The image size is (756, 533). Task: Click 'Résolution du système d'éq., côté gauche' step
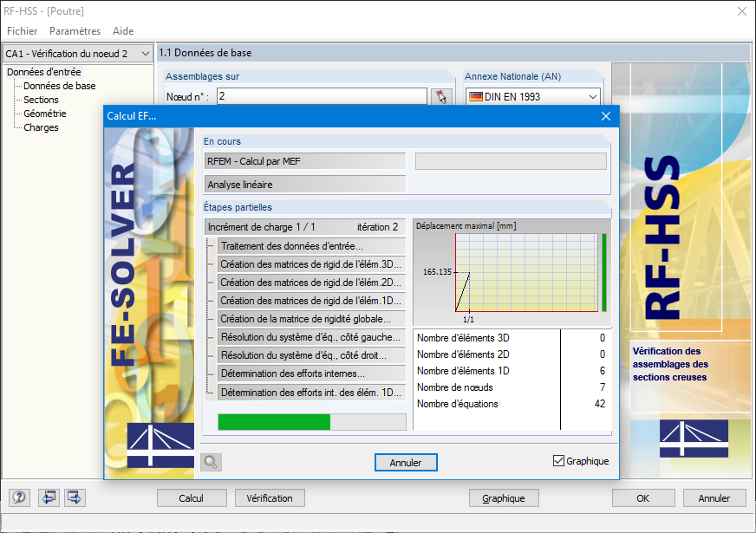click(311, 337)
